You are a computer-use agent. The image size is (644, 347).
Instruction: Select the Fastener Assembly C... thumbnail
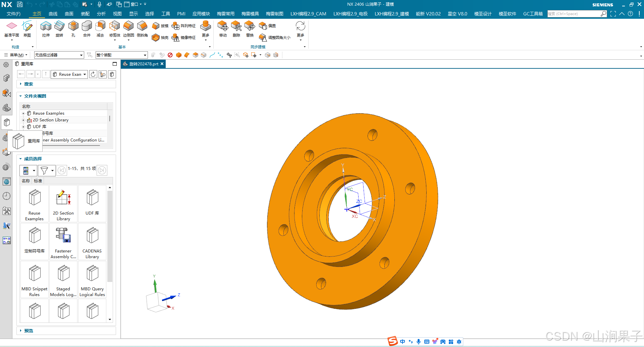coord(63,242)
